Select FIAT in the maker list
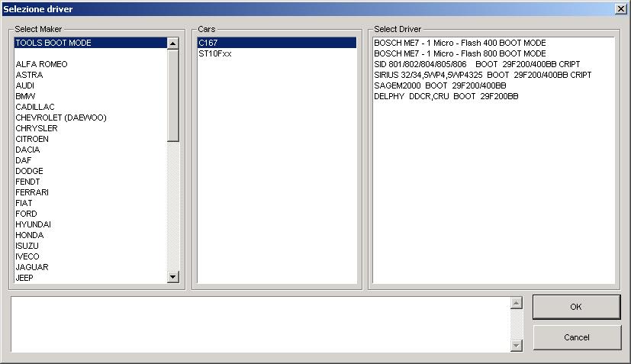Viewport: 631px width, 364px height. point(91,203)
